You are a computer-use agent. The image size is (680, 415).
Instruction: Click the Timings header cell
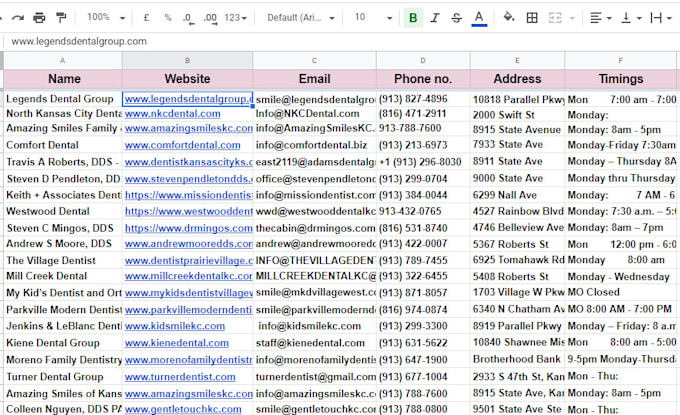point(621,79)
